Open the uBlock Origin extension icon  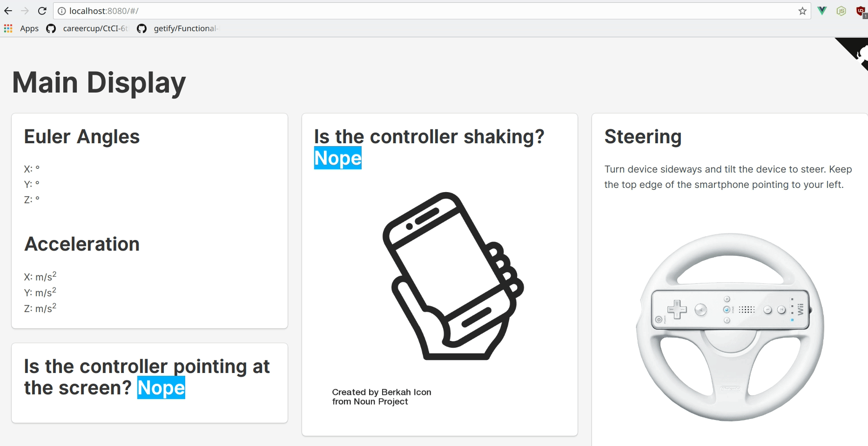(861, 11)
